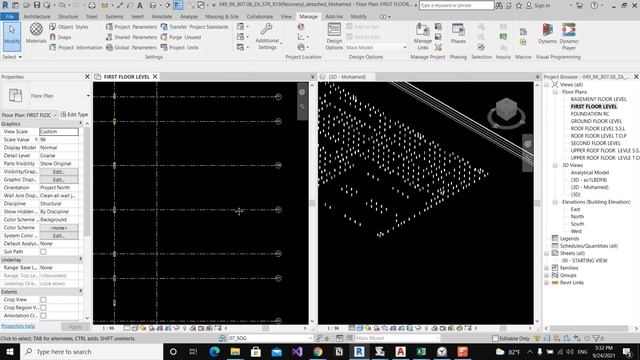Switch to the Collaborate ribbon tab
Image resolution: width=640 pixels, height=360 pixels.
pos(260,16)
